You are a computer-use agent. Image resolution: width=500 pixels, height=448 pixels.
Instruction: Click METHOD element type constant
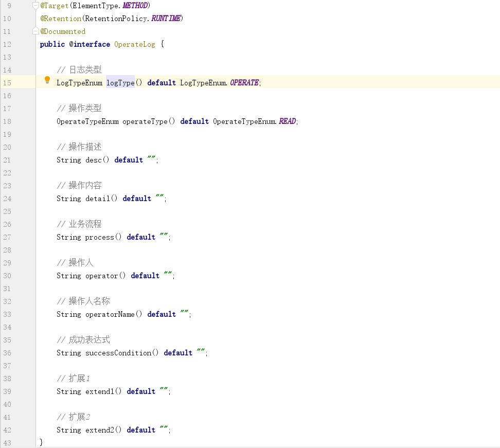(135, 6)
